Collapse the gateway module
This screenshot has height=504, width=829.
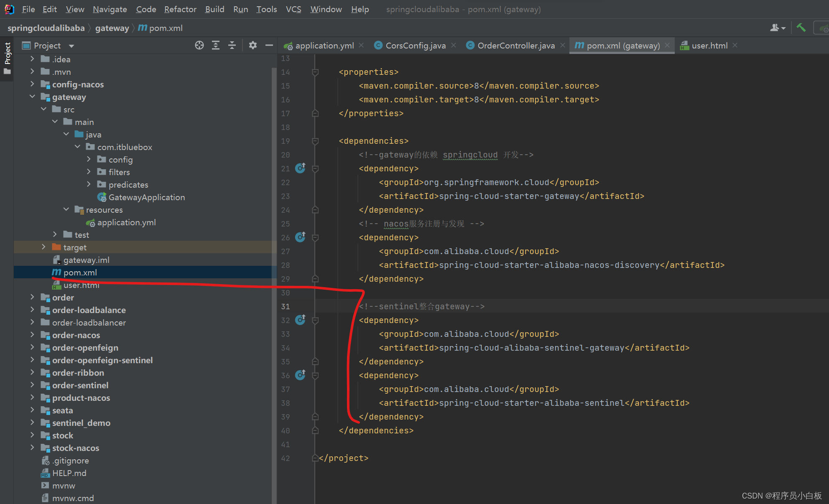32,97
